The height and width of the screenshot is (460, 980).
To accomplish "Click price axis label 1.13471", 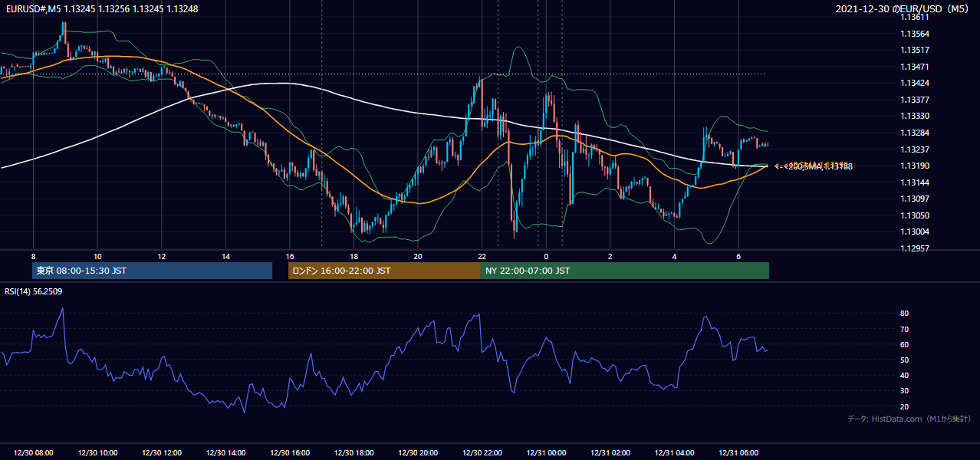I will [915, 67].
